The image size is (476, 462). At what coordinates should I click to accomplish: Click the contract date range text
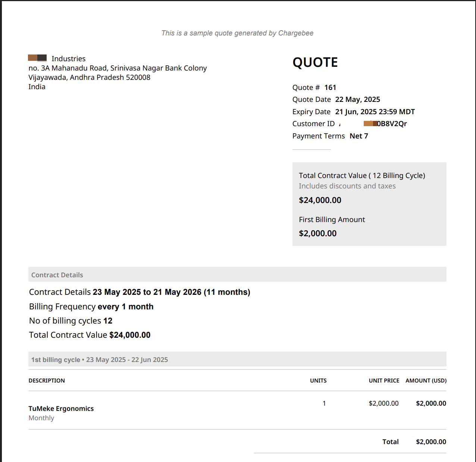[171, 292]
